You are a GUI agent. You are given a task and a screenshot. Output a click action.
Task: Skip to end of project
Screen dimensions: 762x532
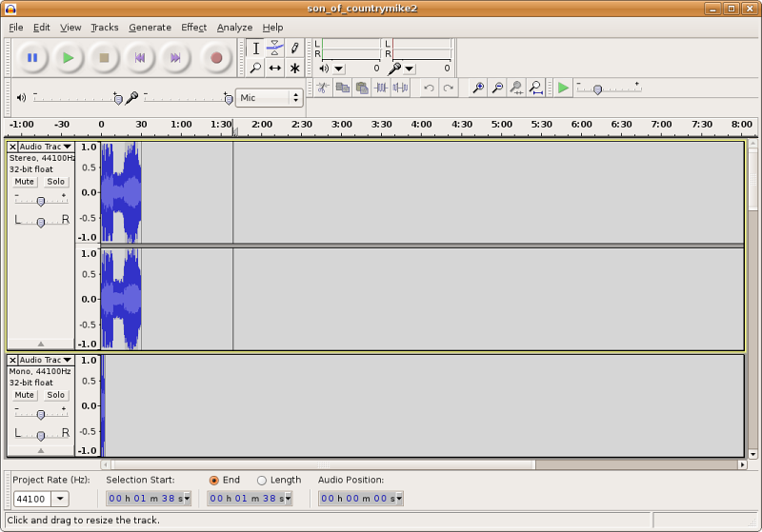[x=175, y=58]
